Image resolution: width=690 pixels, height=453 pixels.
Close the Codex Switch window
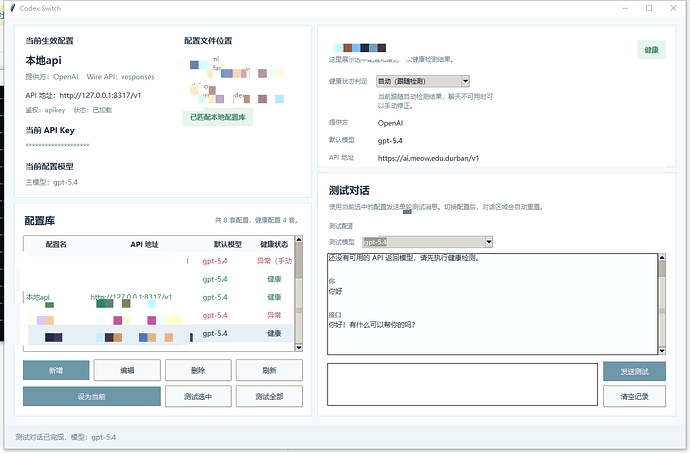pyautogui.click(x=673, y=8)
